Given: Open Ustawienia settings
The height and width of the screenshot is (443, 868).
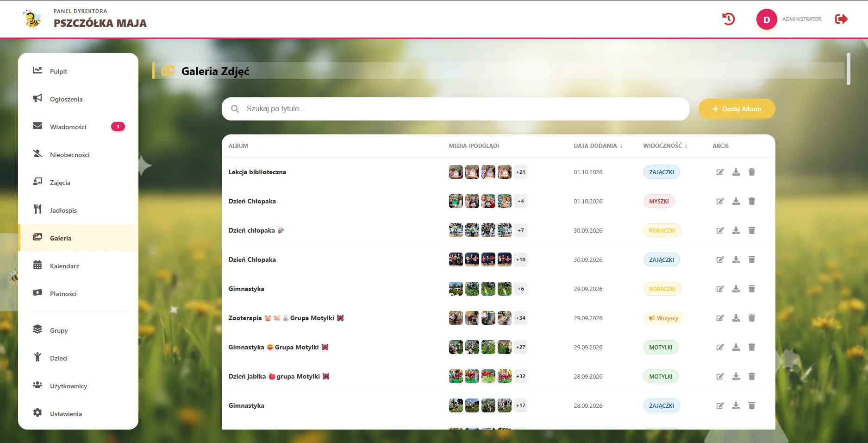Looking at the screenshot, I should (78, 414).
